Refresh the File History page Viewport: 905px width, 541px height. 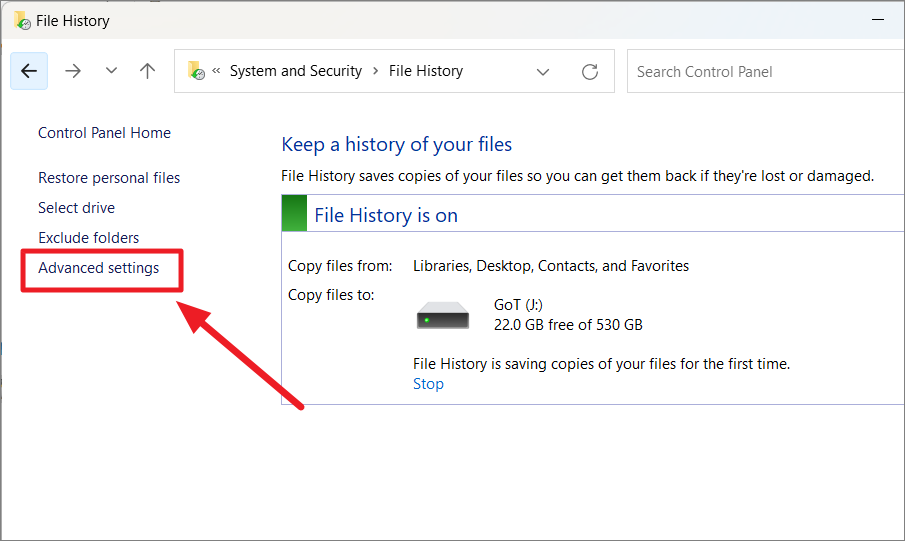coord(589,72)
